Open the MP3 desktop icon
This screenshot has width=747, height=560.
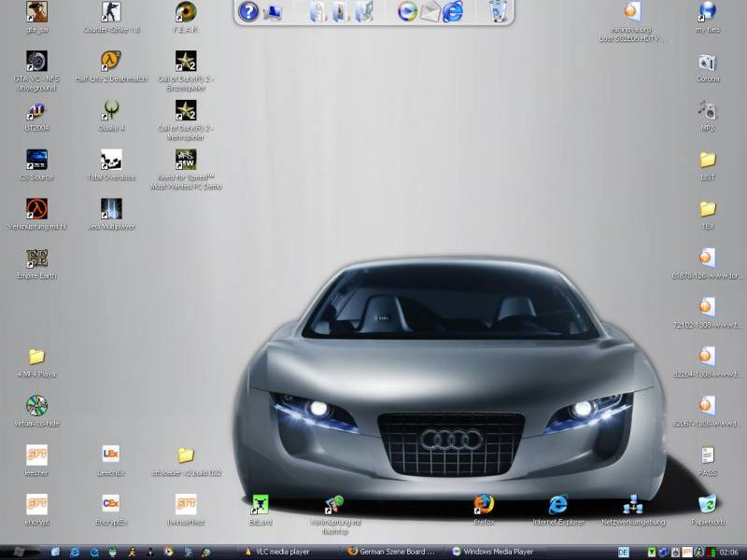click(708, 110)
